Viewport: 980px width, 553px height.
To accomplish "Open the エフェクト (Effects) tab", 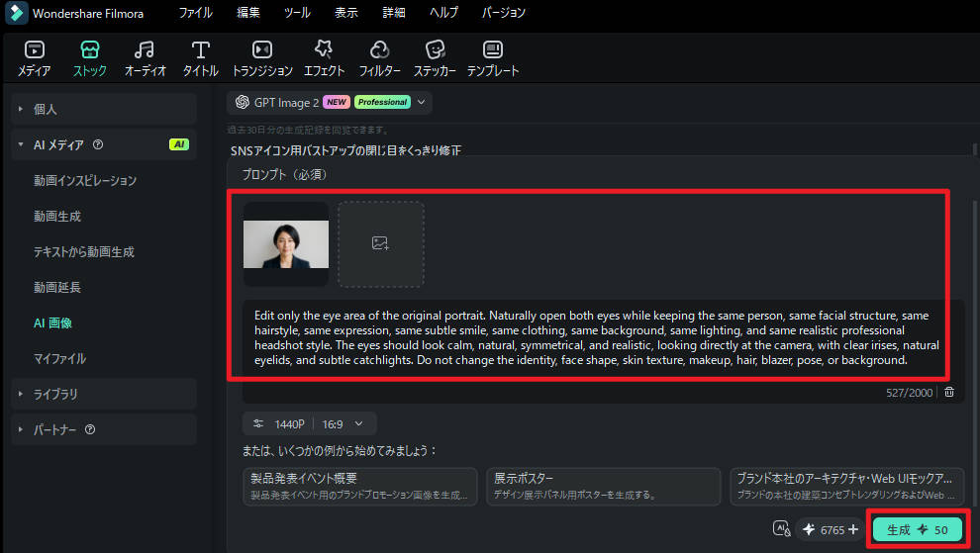I will click(324, 58).
